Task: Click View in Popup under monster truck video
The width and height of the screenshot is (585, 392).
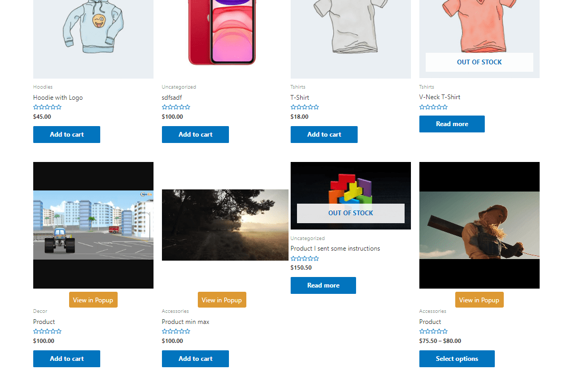Action: click(93, 300)
